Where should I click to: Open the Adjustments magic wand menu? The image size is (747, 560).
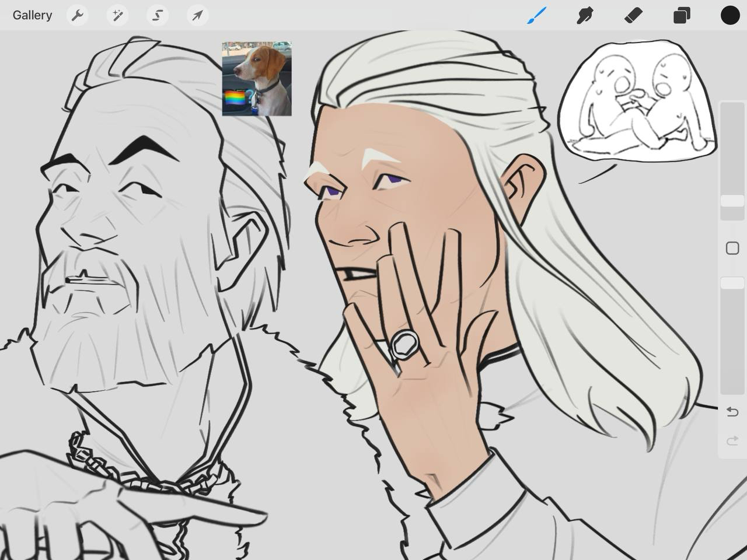117,15
